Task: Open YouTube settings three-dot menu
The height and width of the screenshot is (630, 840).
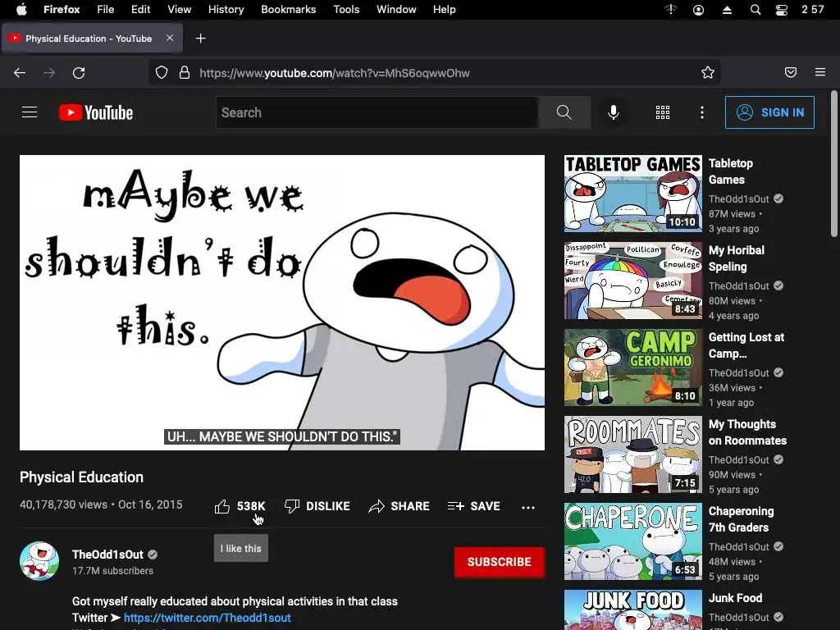Action: (702, 112)
